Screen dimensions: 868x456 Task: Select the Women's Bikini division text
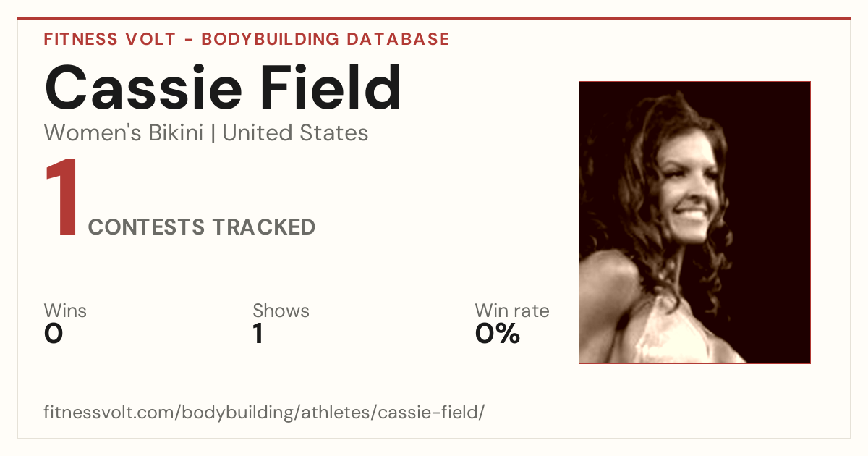pyautogui.click(x=124, y=133)
